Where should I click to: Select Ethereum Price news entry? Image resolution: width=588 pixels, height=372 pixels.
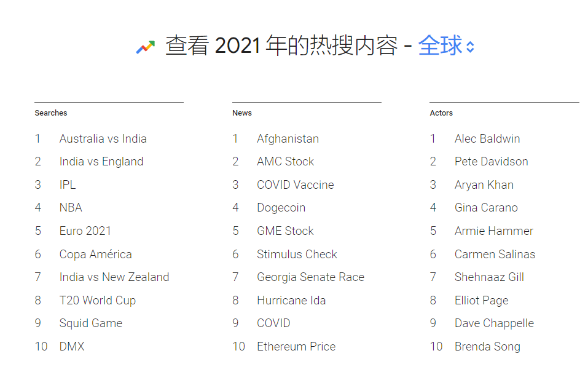(296, 347)
